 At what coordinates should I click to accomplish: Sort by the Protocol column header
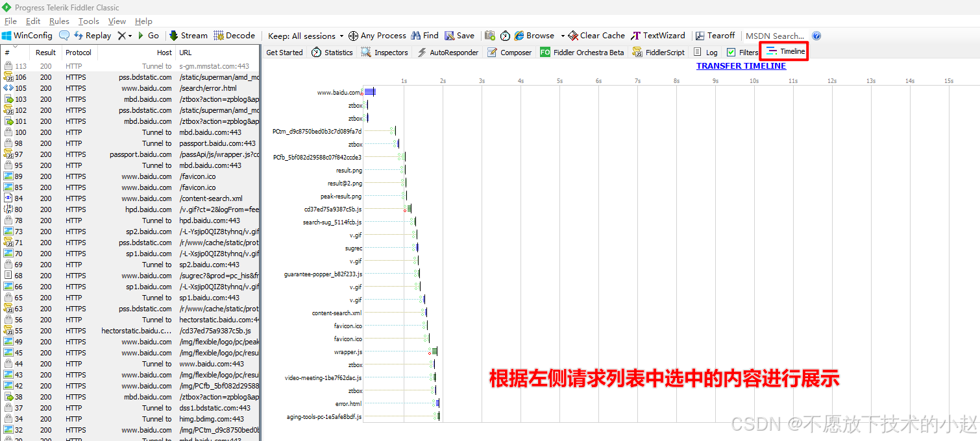click(x=79, y=53)
